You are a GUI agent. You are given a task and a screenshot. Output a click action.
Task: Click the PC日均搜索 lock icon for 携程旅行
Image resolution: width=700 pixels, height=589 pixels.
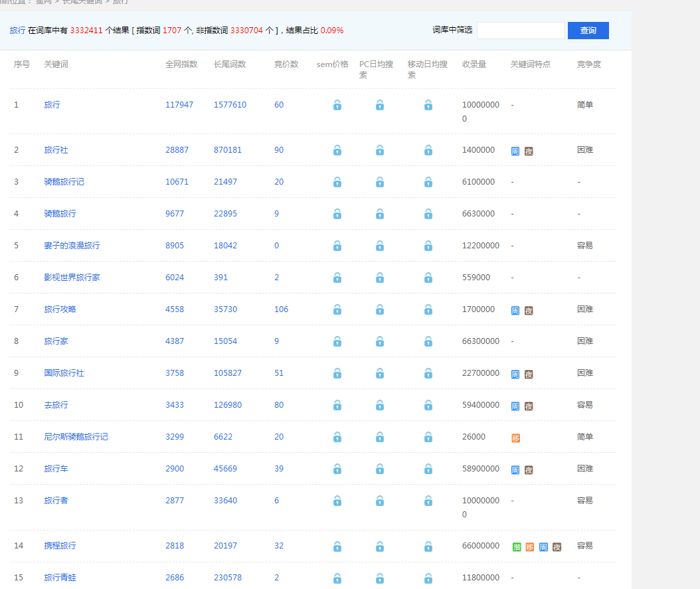[379, 547]
